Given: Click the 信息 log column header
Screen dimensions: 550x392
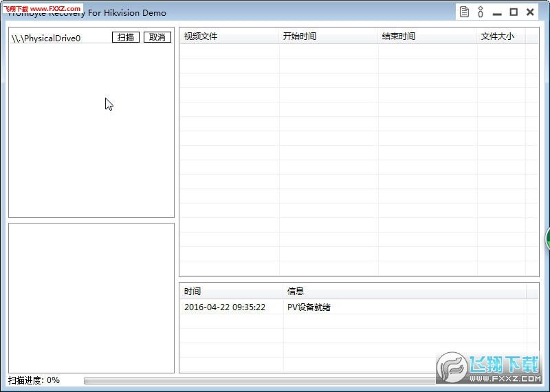Looking at the screenshot, I should 405,292.
